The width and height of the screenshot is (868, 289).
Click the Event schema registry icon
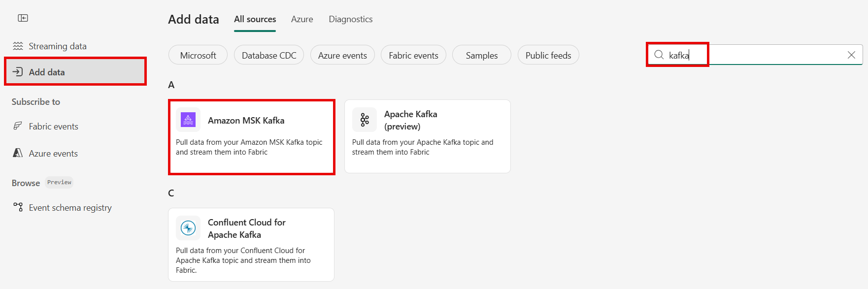pyautogui.click(x=18, y=207)
